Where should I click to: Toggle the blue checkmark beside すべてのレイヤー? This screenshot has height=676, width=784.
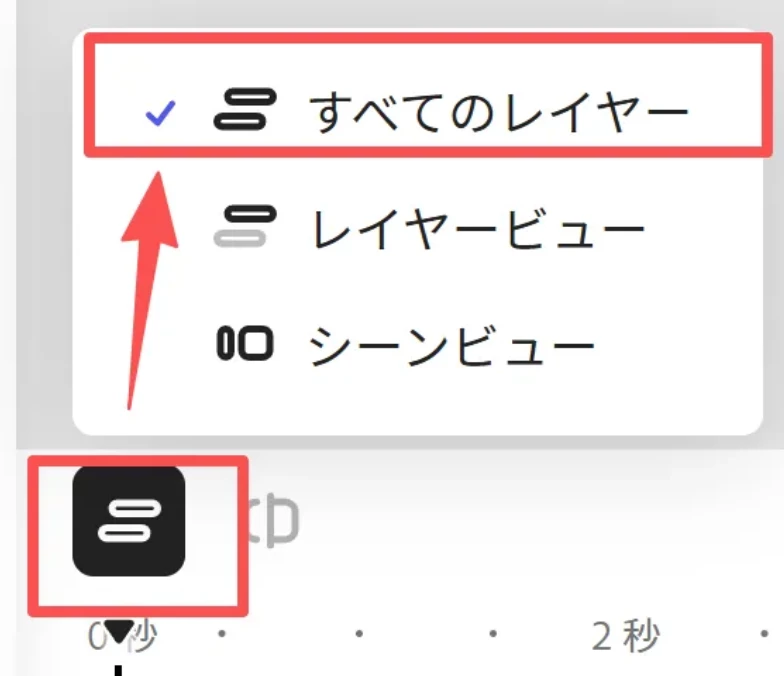(x=160, y=114)
